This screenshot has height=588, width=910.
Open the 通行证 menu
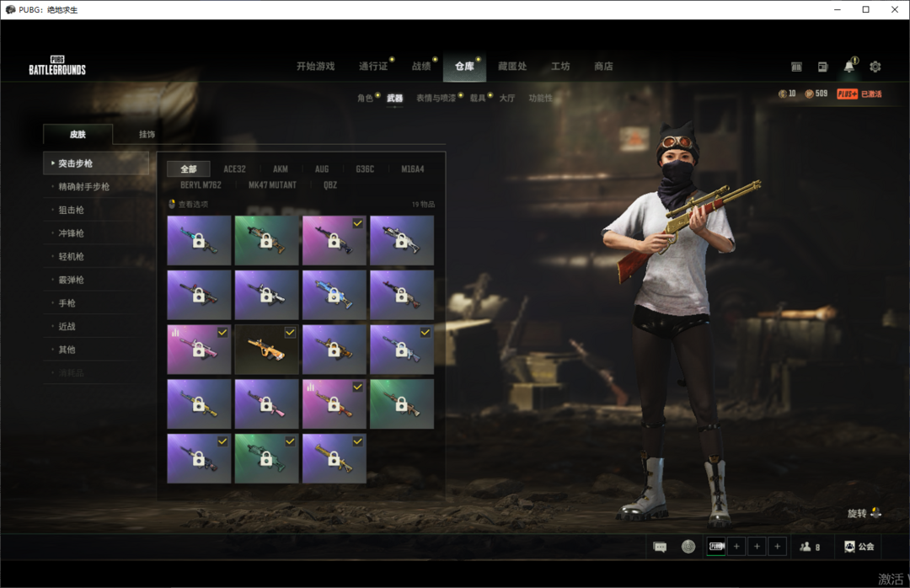click(373, 67)
